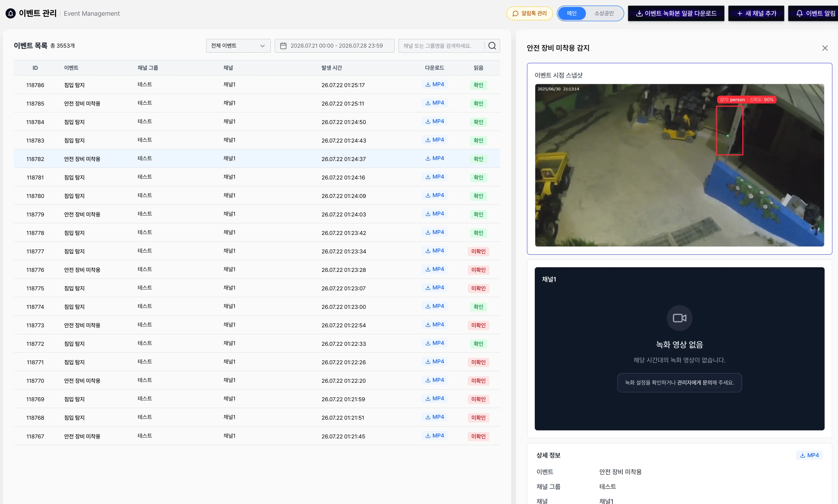Image resolution: width=838 pixels, height=504 pixels.
Task: Click the bell logo next to 이벤트 관리
Action: (x=11, y=13)
